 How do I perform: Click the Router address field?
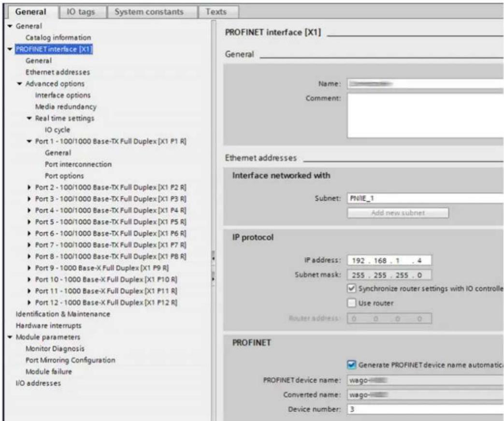[x=389, y=319]
